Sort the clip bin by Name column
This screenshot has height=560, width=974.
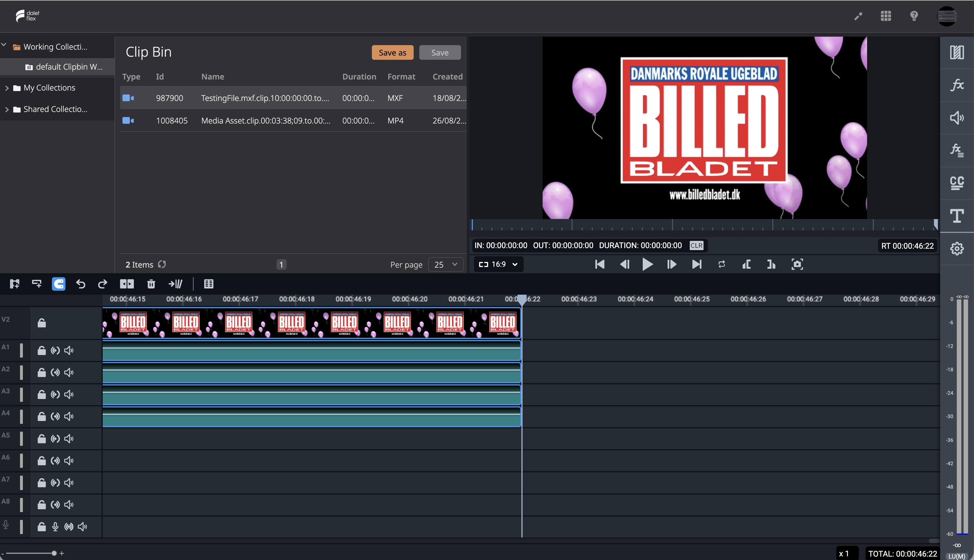(212, 76)
